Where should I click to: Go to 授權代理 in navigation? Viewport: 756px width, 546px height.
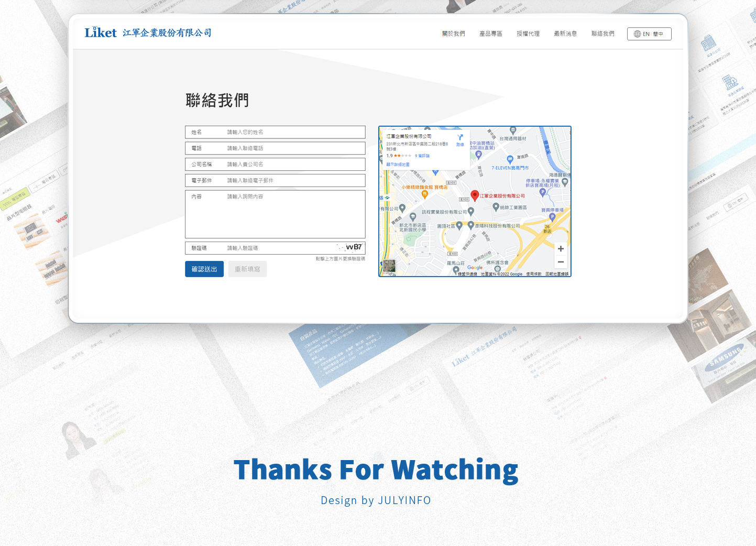(528, 34)
